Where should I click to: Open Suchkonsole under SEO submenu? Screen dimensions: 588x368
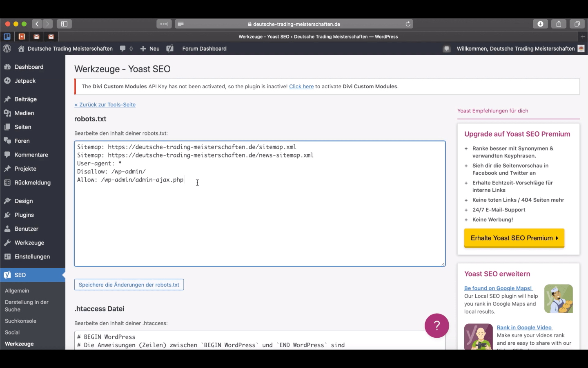pos(20,321)
